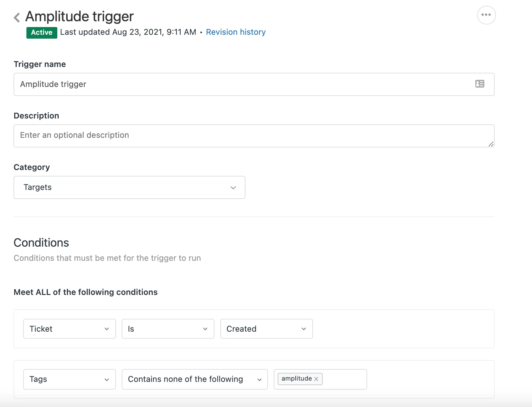Click the Trigger name field label

point(40,64)
